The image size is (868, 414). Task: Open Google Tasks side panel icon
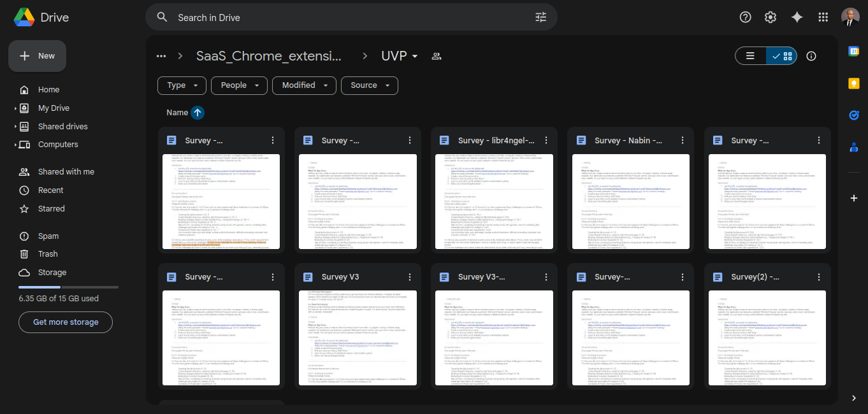point(853,115)
